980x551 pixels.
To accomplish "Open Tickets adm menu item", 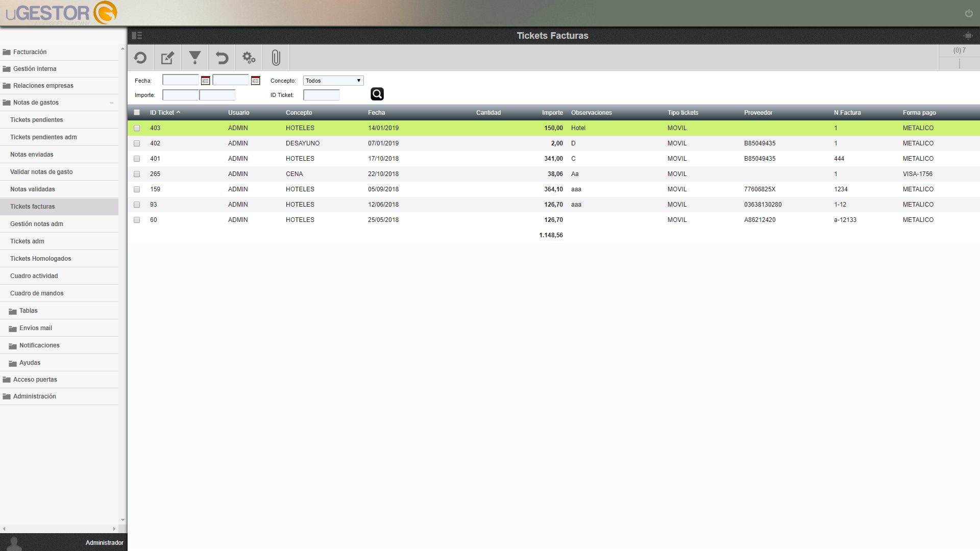I will pos(59,241).
